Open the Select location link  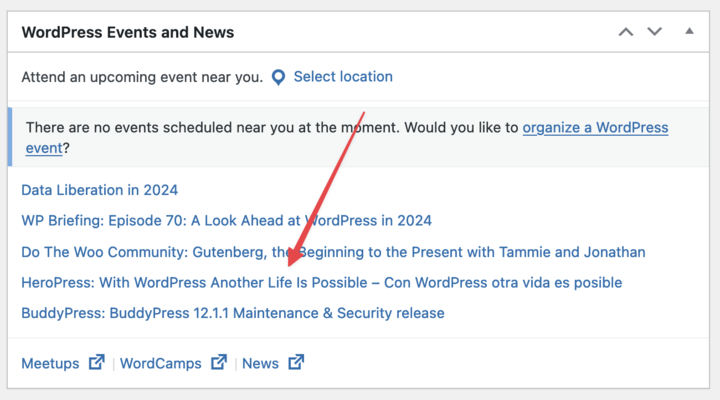[x=343, y=77]
